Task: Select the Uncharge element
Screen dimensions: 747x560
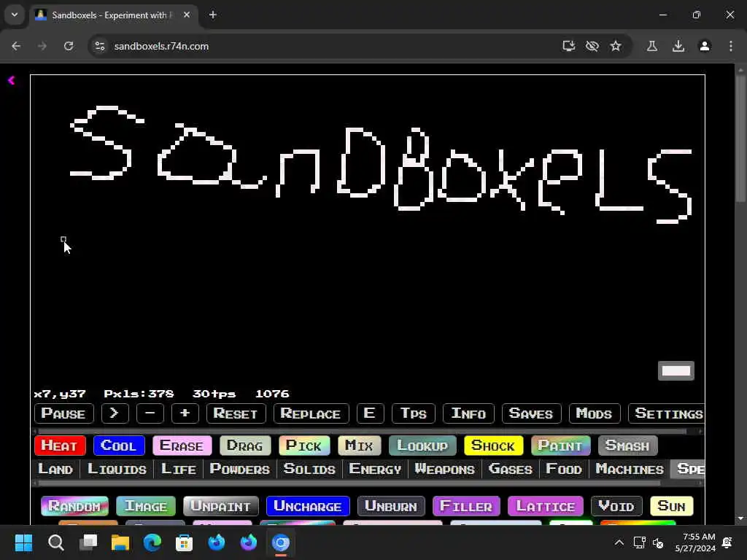Action: (x=309, y=506)
